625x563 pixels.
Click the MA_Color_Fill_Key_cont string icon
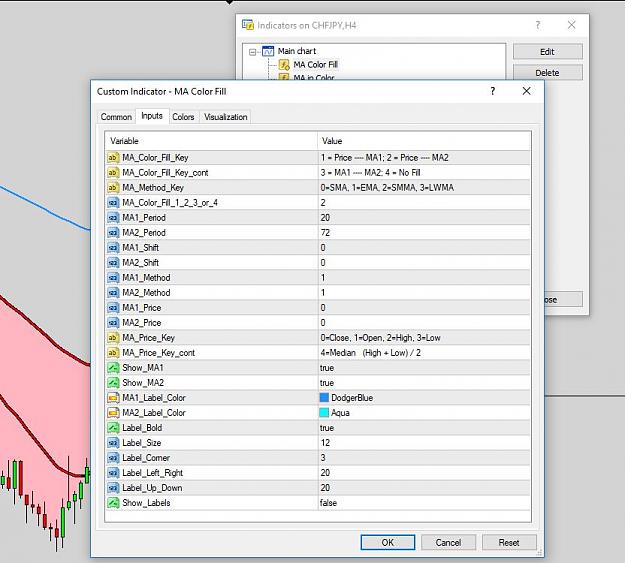[113, 173]
